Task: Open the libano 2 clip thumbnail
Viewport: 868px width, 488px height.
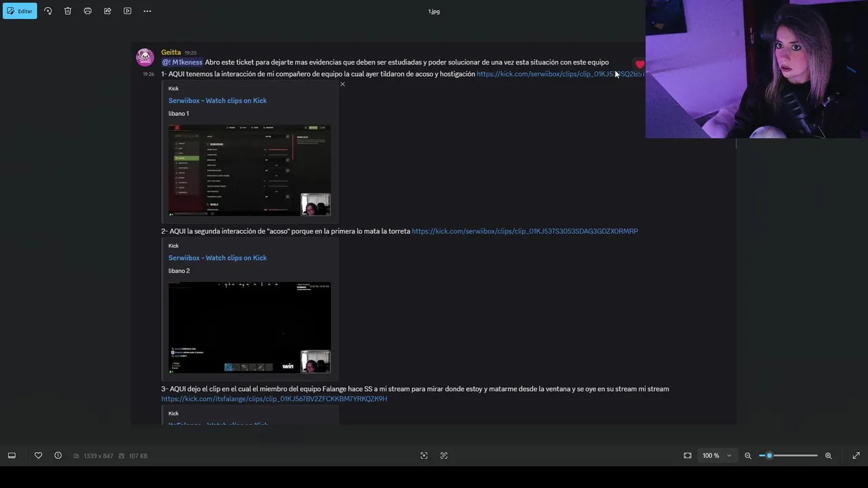Action: [x=250, y=327]
